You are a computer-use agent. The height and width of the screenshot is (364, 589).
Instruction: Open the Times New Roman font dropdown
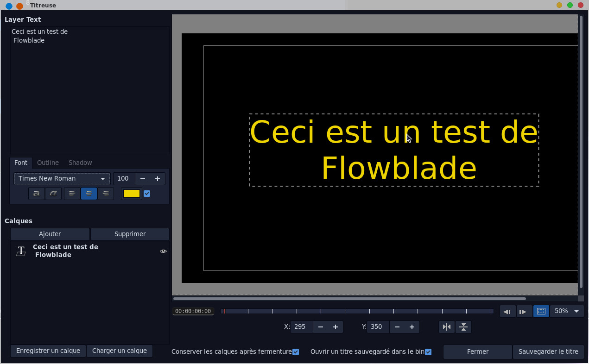point(62,179)
